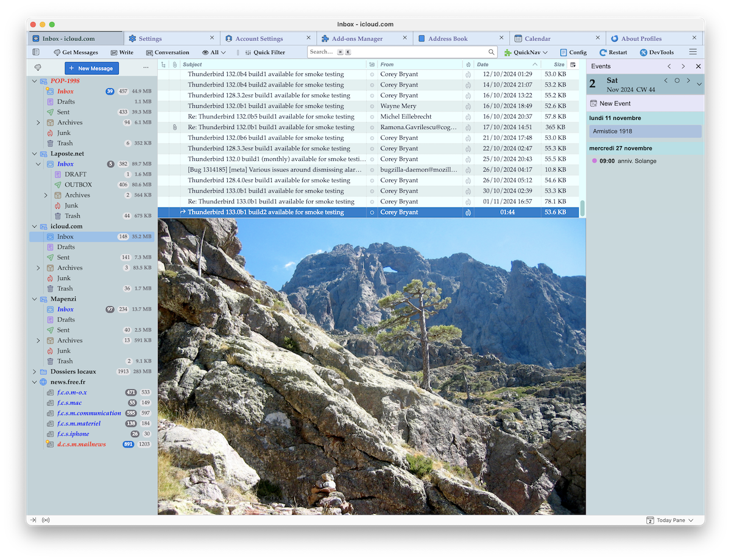
Task: Toggle threaded view column header
Action: 163,64
